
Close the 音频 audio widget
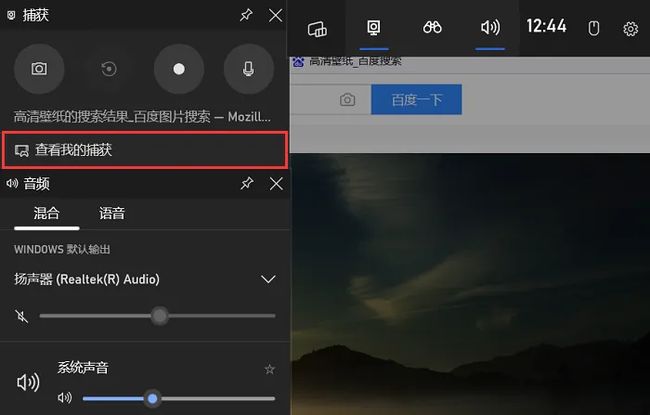tap(276, 184)
